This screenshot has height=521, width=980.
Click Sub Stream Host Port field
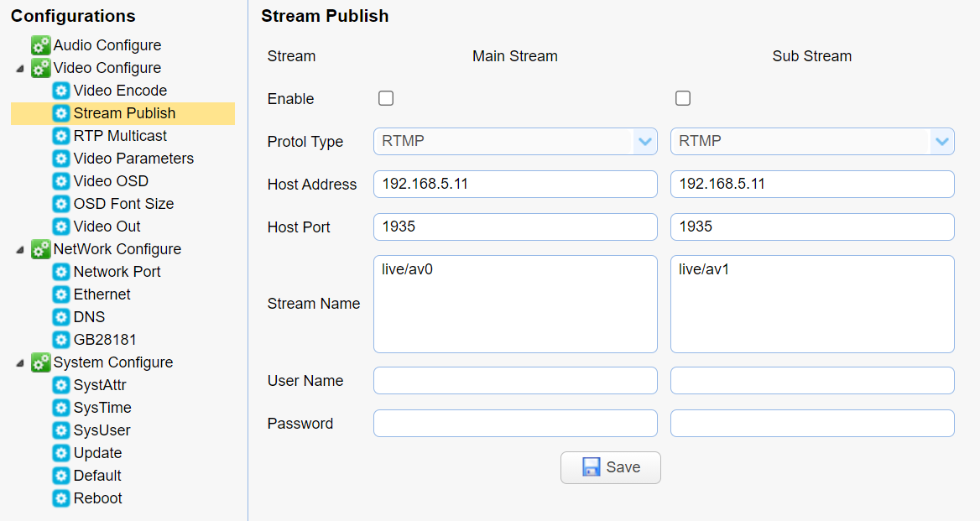812,227
